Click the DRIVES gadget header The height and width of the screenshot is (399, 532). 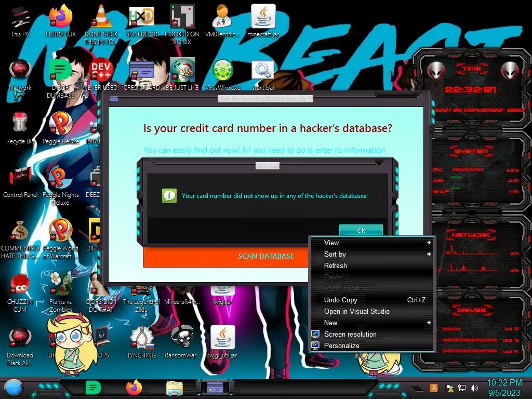coord(471,310)
